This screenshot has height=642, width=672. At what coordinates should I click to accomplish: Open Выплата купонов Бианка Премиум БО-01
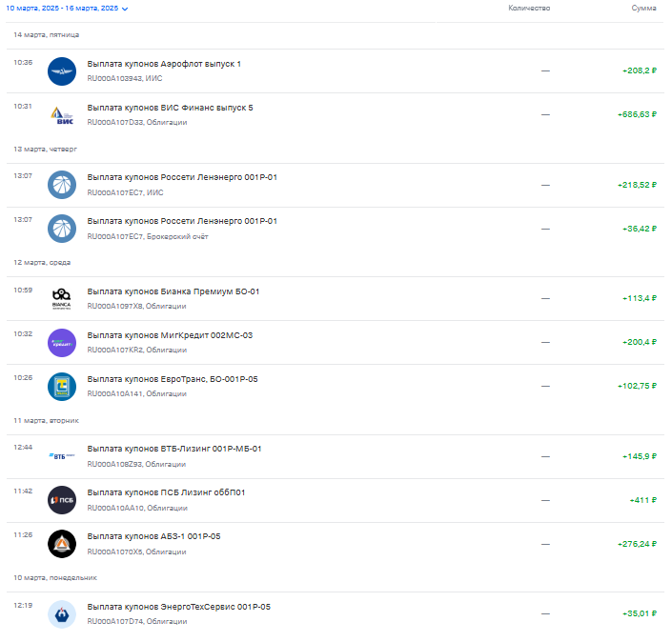pyautogui.click(x=173, y=291)
